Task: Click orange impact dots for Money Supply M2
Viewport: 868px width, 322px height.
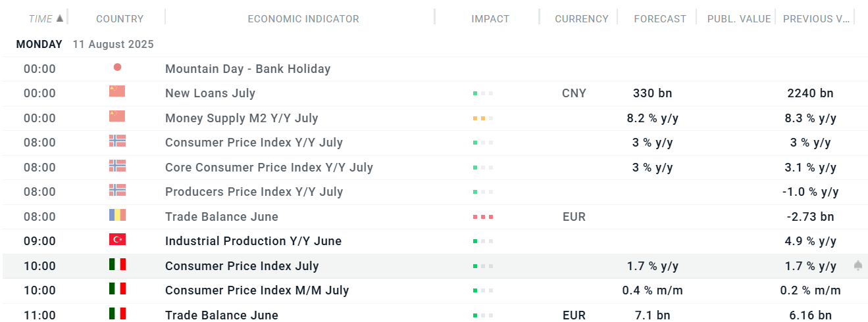Action: 483,118
